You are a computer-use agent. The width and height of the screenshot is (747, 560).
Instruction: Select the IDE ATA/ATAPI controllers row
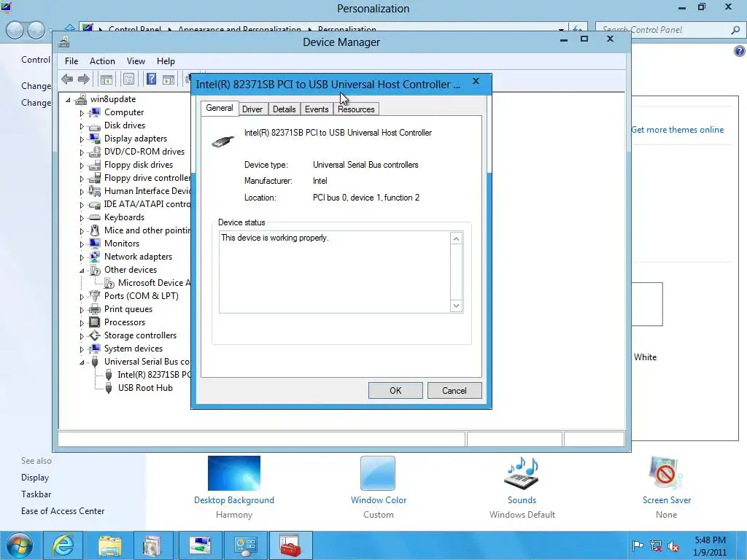pyautogui.click(x=147, y=204)
